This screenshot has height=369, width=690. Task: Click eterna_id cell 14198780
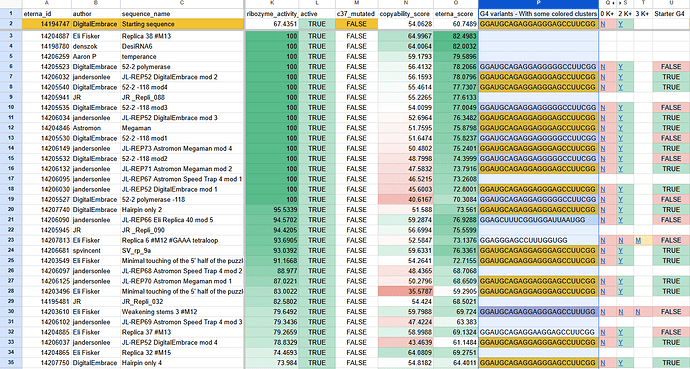point(46,46)
